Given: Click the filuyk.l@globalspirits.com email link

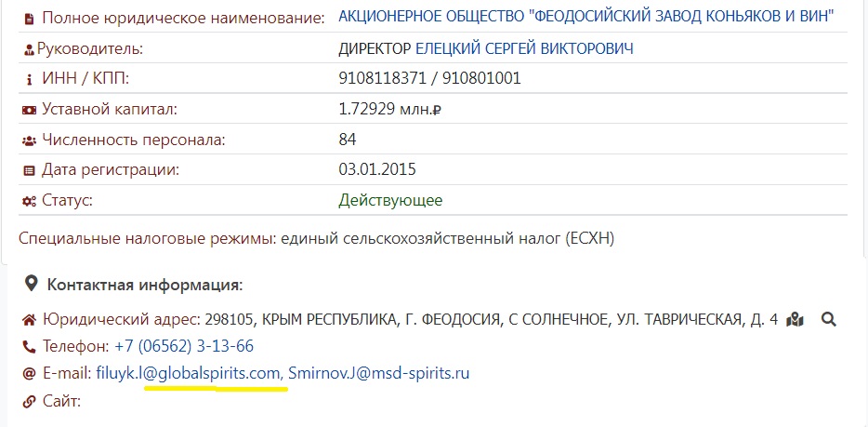Looking at the screenshot, I should [188, 374].
